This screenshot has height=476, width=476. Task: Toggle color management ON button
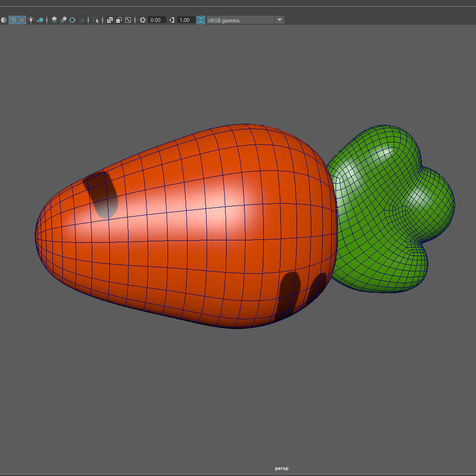pyautogui.click(x=201, y=20)
